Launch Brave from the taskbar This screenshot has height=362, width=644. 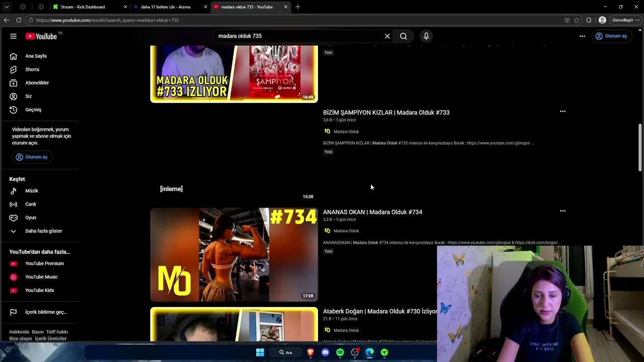(310, 352)
